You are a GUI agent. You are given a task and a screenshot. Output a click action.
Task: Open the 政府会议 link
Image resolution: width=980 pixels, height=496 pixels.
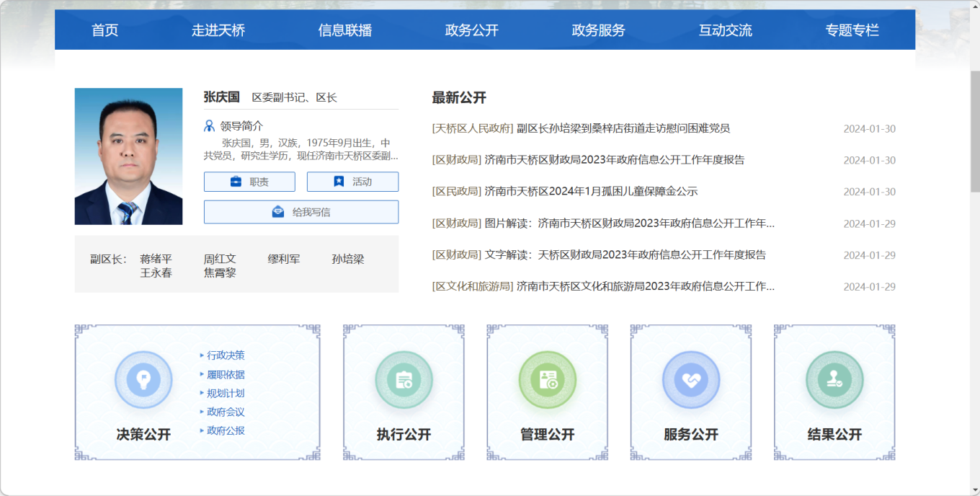tap(226, 412)
